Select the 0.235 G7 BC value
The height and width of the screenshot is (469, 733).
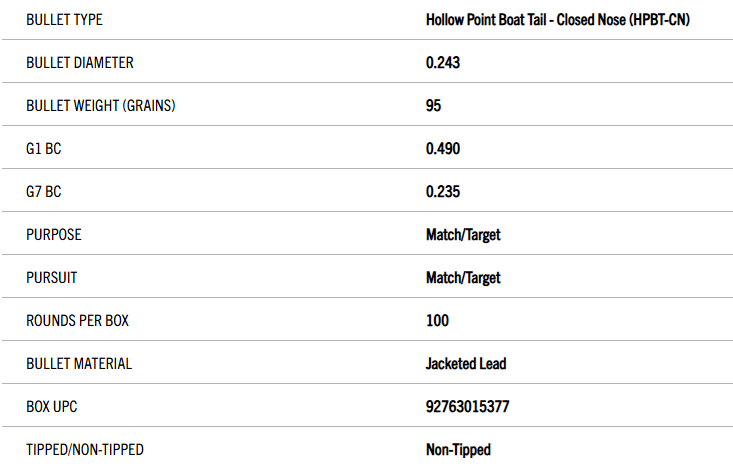(x=443, y=191)
